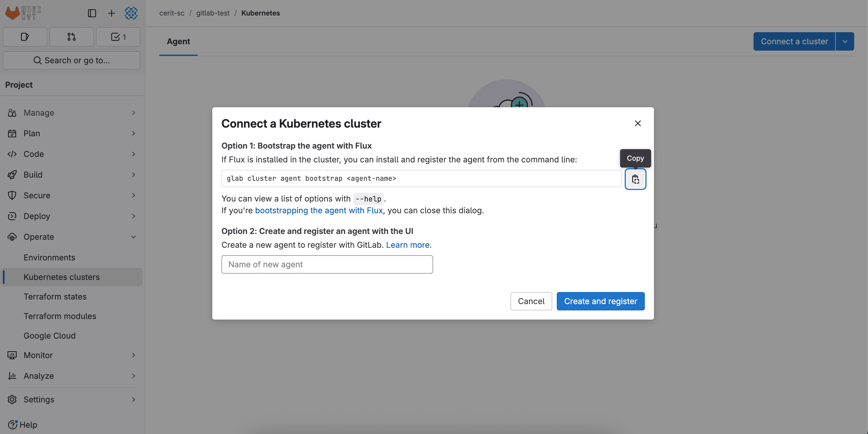Switch to the Agent tab
The height and width of the screenshot is (434, 868).
(178, 41)
